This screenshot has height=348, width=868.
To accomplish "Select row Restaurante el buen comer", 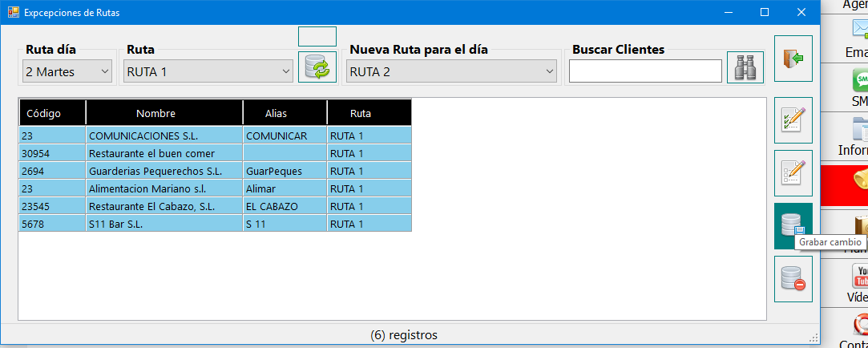I will coord(216,153).
